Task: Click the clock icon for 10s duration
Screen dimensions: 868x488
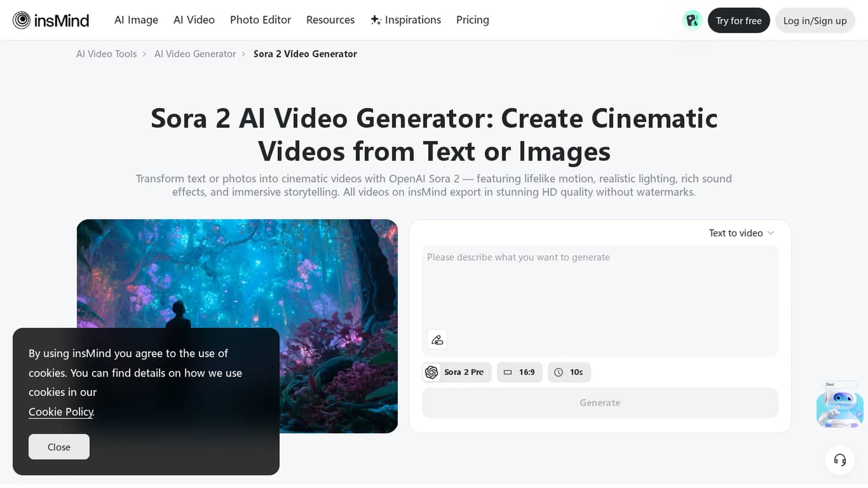Action: (x=559, y=372)
